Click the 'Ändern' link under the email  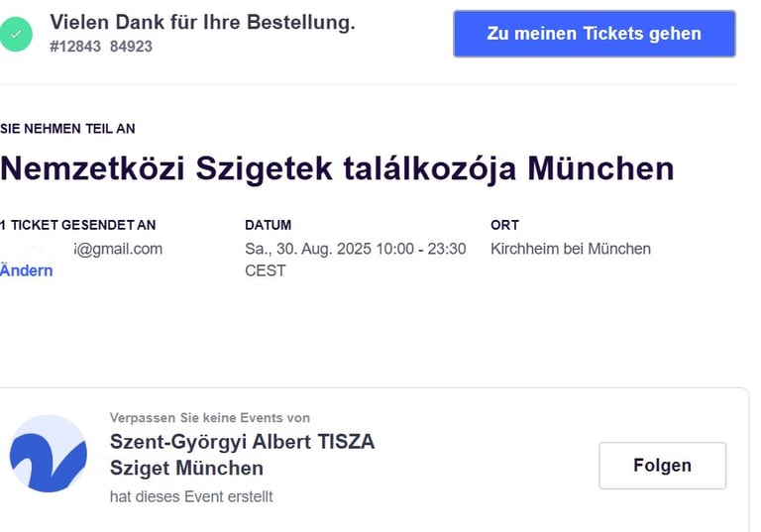point(26,270)
